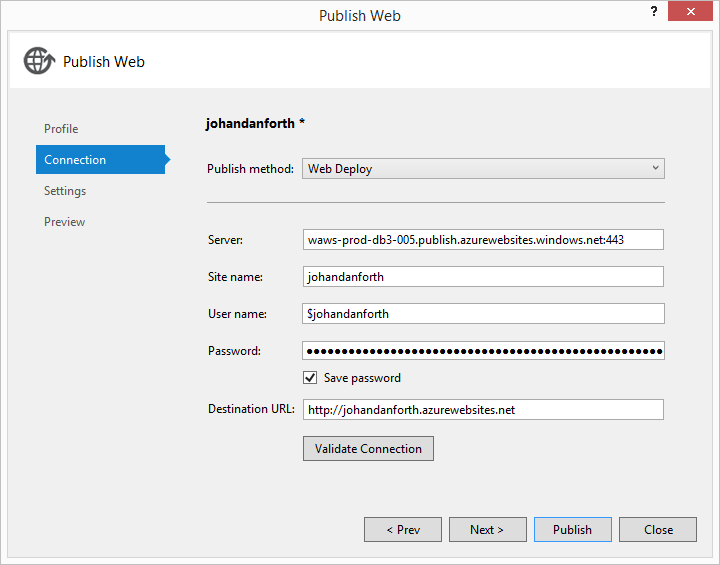Switch to the Profile tab
The width and height of the screenshot is (720, 565).
[61, 129]
